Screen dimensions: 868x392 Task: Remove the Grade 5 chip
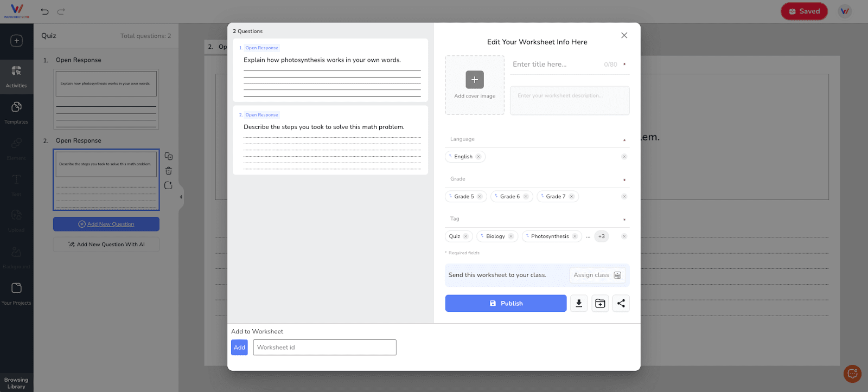click(480, 197)
